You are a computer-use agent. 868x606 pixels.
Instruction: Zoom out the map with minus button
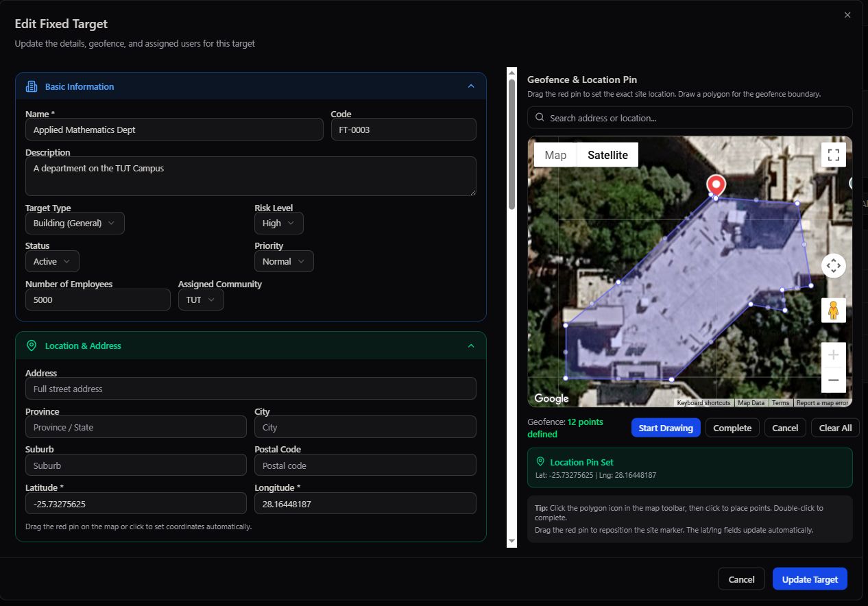[833, 379]
